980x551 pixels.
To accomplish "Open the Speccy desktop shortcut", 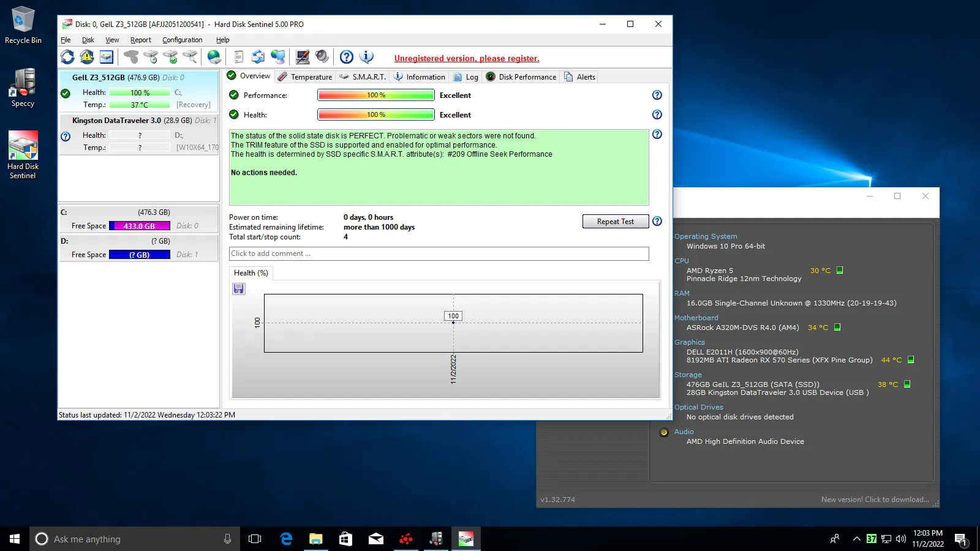I will [23, 88].
